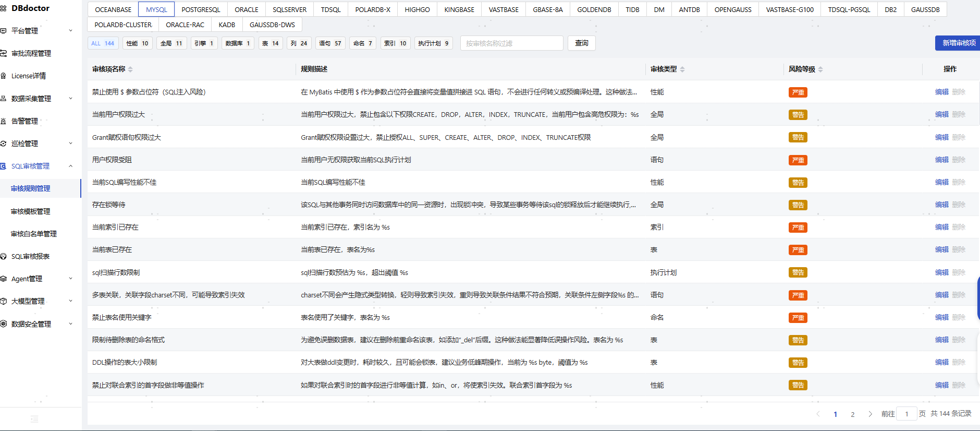Focus the 按审核名称过滤 search field
Viewport: 980px width, 431px height.
pyautogui.click(x=511, y=43)
